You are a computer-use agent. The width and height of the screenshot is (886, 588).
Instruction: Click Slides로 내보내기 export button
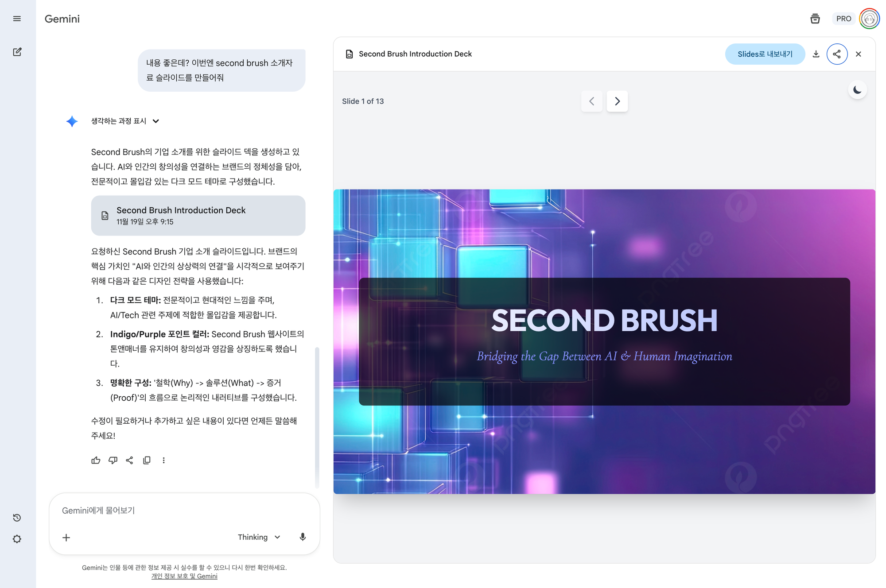click(765, 54)
